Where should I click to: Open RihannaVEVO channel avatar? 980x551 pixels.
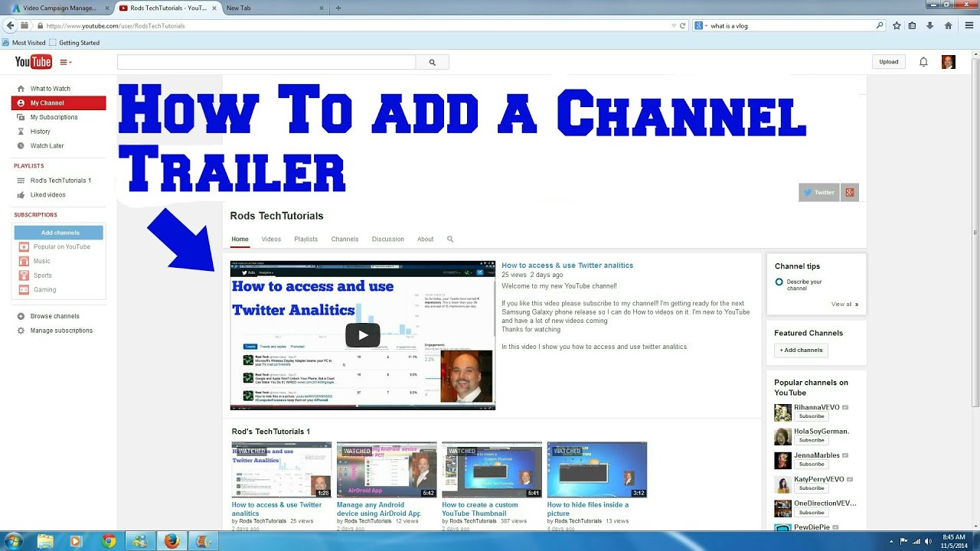782,412
